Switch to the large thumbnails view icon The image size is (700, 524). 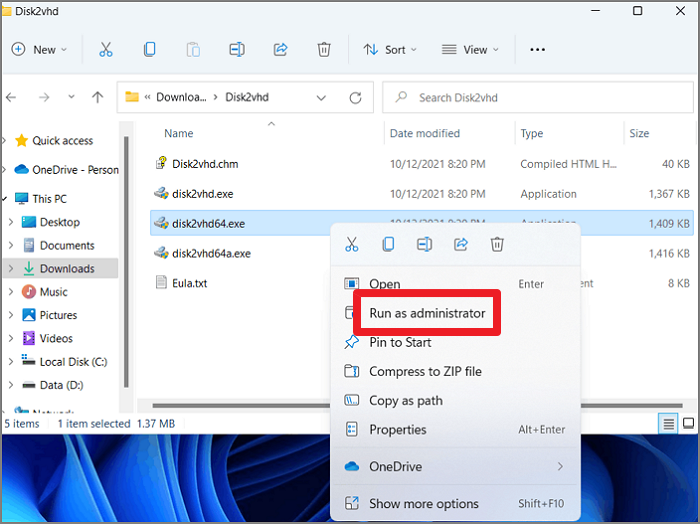[687, 424]
